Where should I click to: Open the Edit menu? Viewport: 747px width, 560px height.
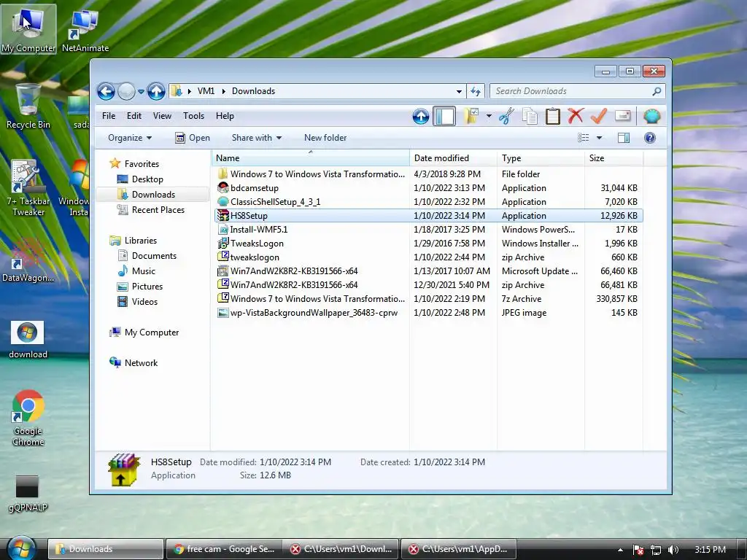tap(134, 116)
